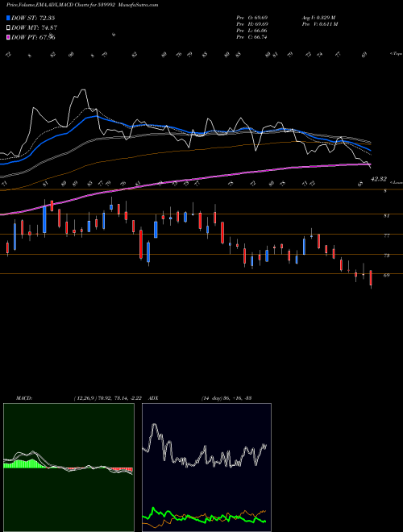Click the 'Pre L: 66.06' low value
The image size is (403, 532).
(x=252, y=31)
